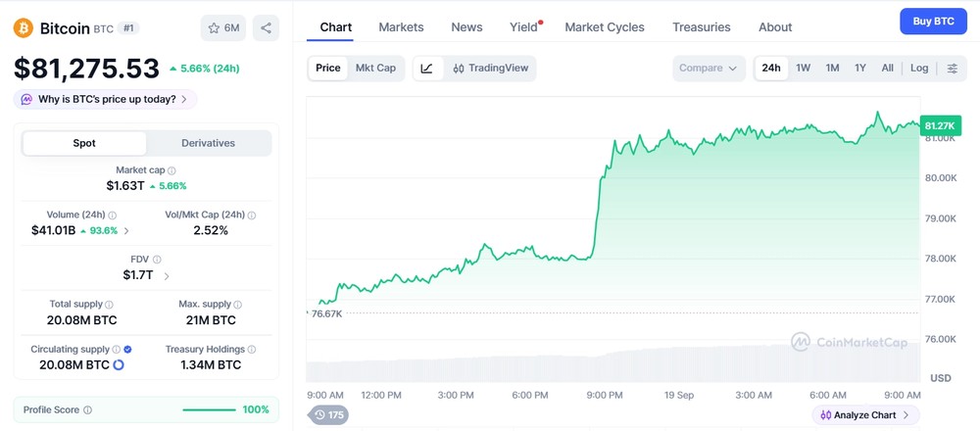Click the 1.34M BTC treasury value
Image resolution: width=980 pixels, height=431 pixels.
(211, 364)
